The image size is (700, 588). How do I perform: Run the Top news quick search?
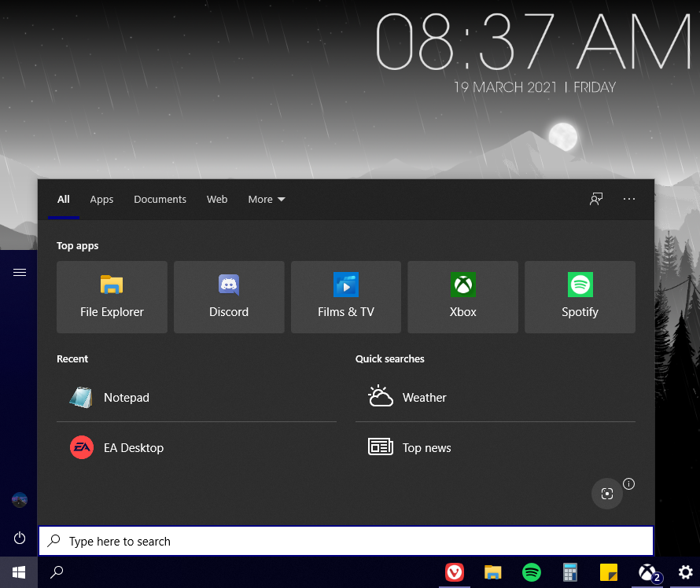495,447
